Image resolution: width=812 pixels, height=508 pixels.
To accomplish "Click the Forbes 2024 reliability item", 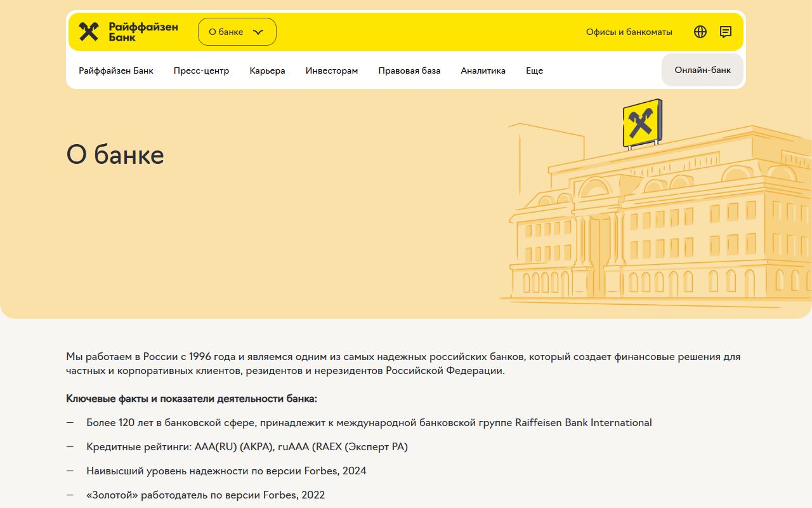I will pos(226,471).
